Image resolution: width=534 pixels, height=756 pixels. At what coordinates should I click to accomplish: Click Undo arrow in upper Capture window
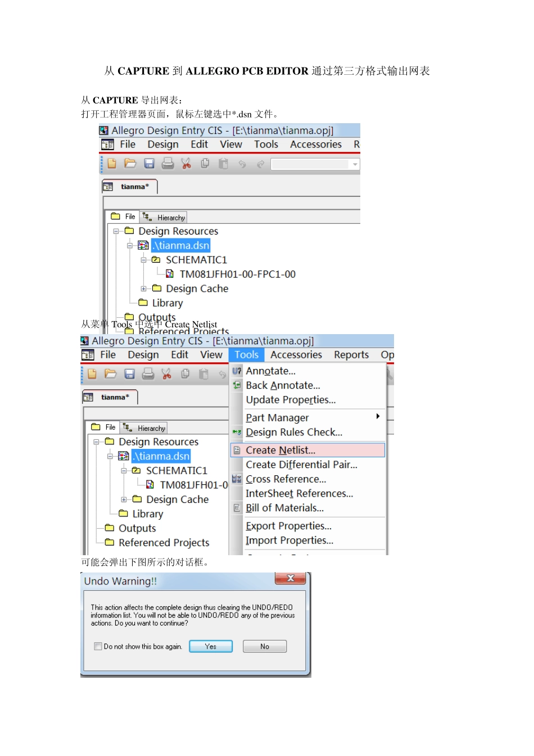pyautogui.click(x=242, y=164)
